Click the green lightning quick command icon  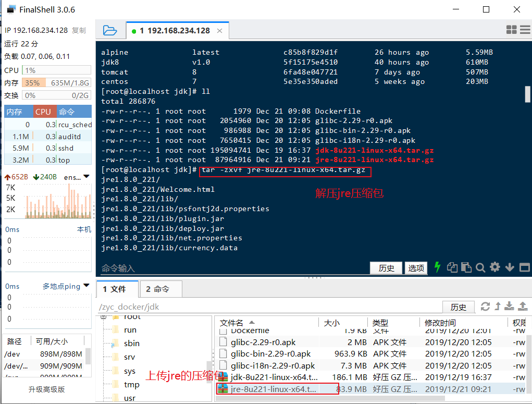(438, 267)
